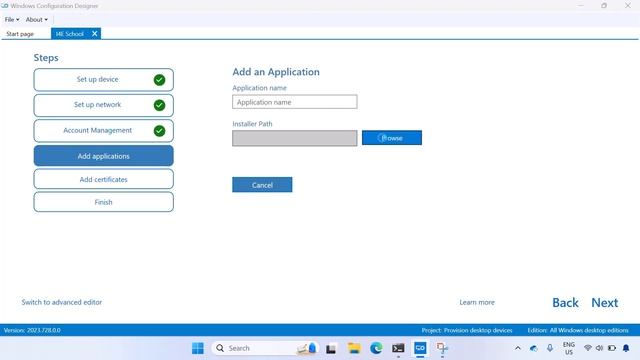Open the About menu
This screenshot has height=360, width=640.
click(36, 20)
